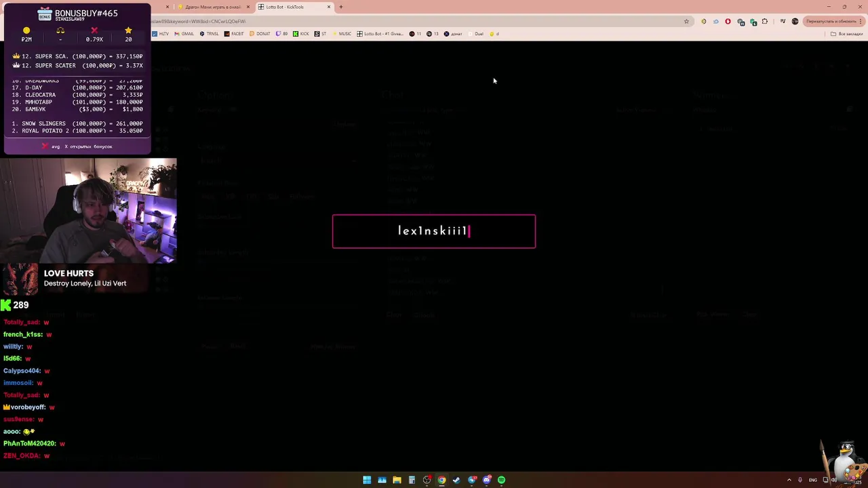Click the ROYAL POTATO 2 bonus row
Viewport: 868px width, 488px height.
(x=77, y=131)
